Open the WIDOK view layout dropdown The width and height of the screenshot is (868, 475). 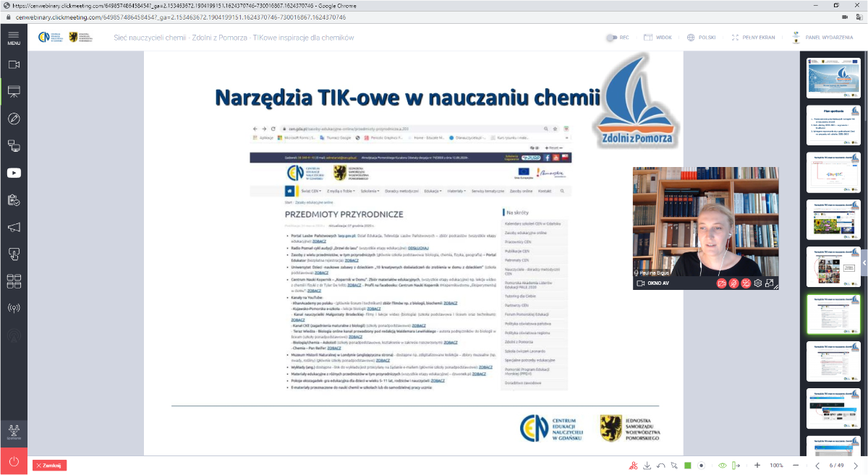click(657, 38)
